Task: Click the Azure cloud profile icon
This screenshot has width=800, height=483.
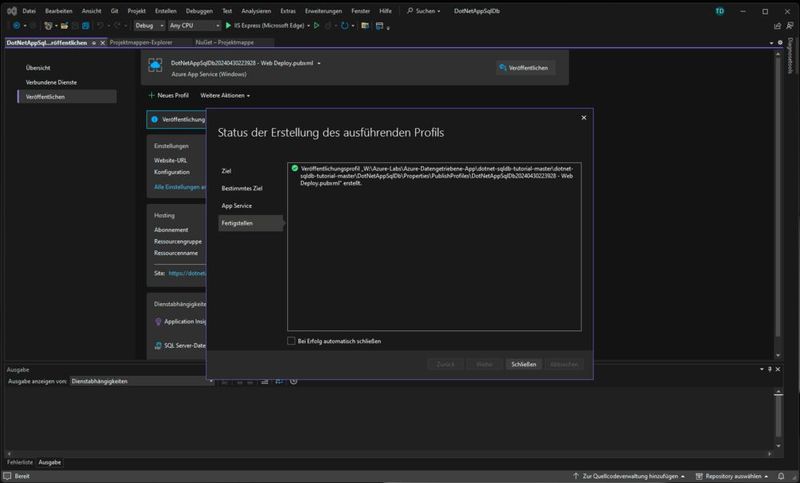Action: 155,66
